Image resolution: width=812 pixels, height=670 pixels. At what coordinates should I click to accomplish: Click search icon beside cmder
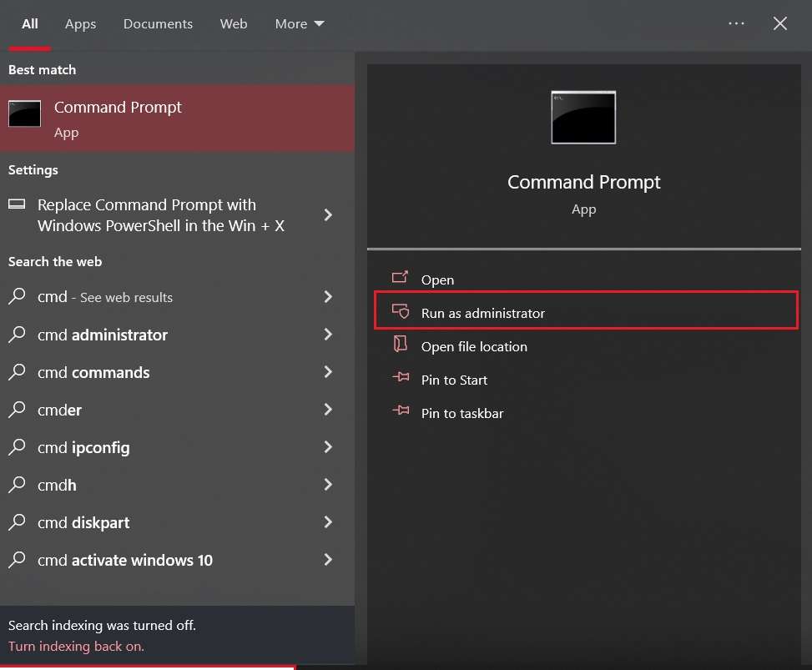pyautogui.click(x=17, y=409)
